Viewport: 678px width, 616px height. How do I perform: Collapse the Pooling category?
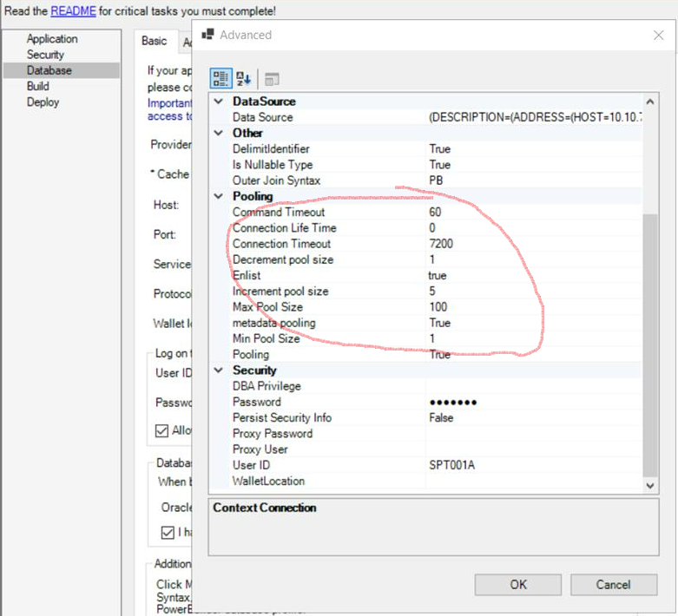(219, 196)
